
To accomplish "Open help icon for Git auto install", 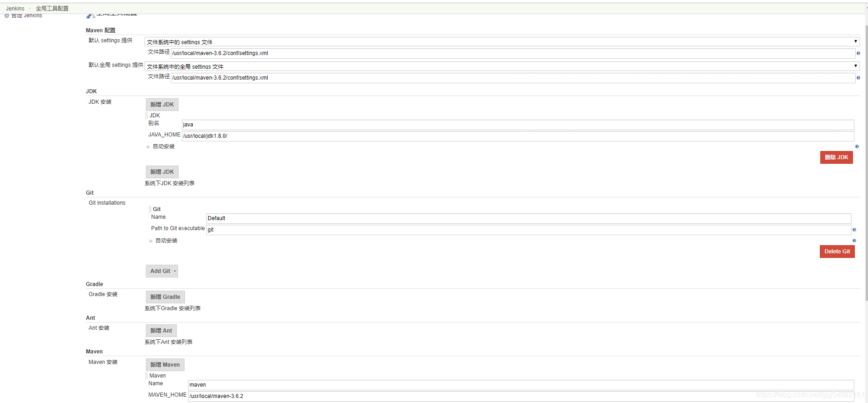I will click(854, 241).
